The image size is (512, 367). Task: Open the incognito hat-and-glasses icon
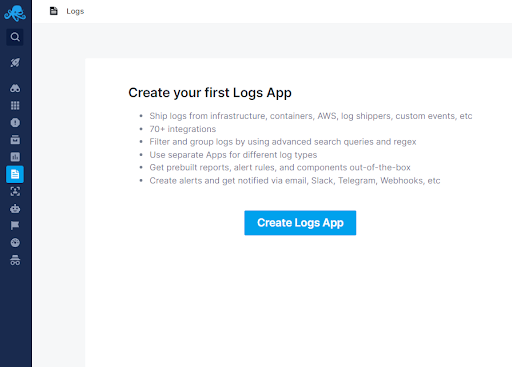click(15, 260)
